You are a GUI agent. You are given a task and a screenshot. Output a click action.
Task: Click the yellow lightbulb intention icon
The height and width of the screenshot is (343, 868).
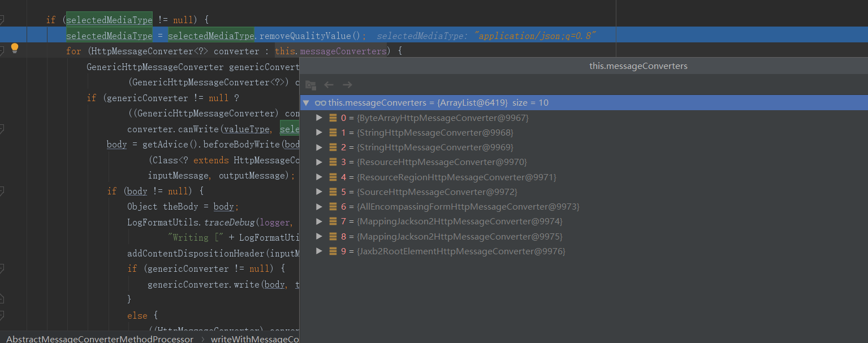15,49
